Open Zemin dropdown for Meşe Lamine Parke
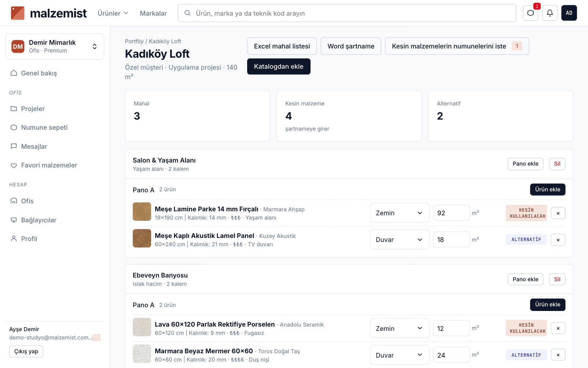The image size is (588, 368). (399, 213)
